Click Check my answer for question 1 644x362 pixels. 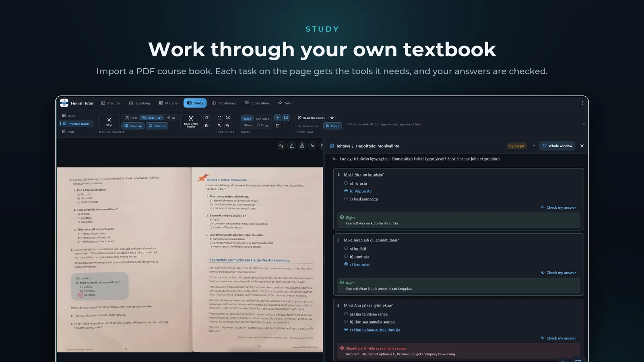[558, 208]
